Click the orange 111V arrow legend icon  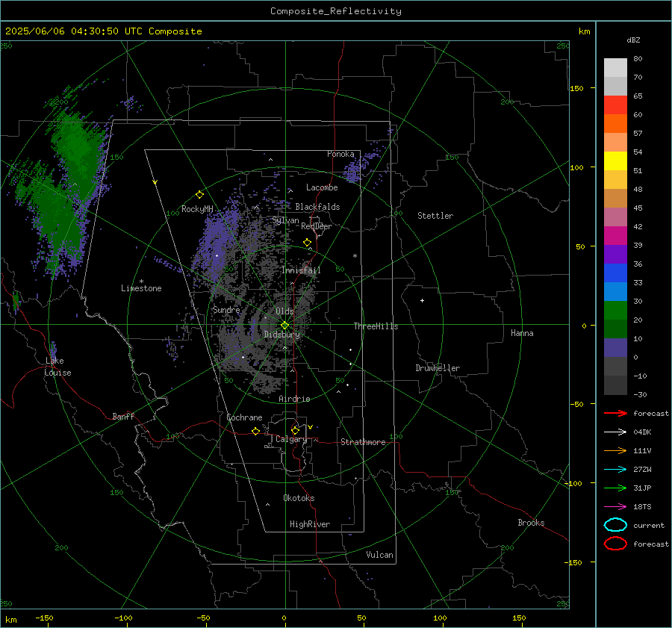[x=615, y=450]
